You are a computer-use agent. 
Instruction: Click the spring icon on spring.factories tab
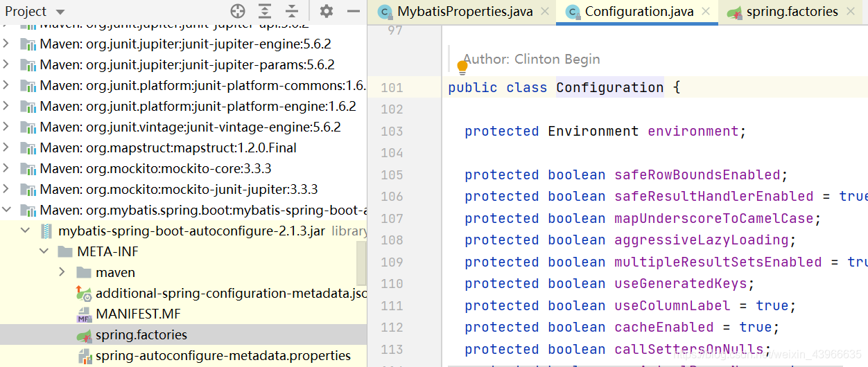click(734, 12)
